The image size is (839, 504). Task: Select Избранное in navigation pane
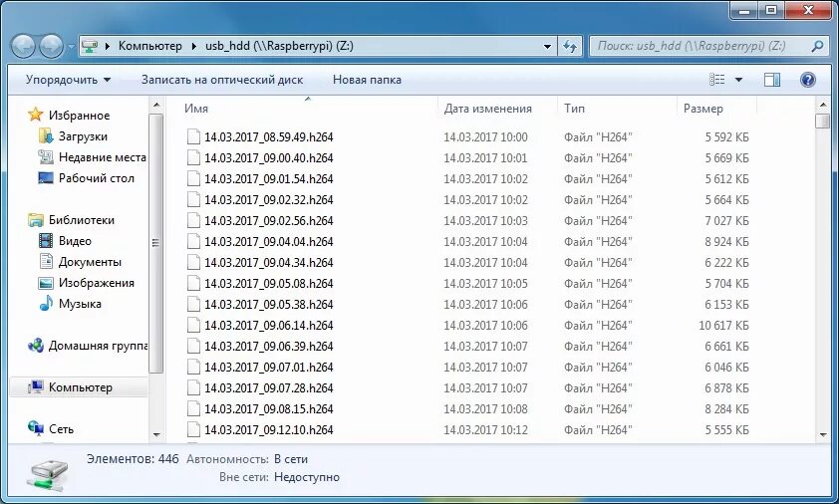coord(79,115)
